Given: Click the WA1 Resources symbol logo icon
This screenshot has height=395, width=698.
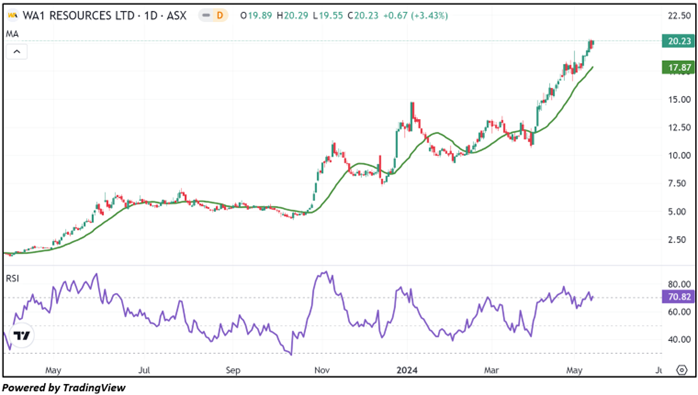Looking at the screenshot, I should (x=13, y=16).
